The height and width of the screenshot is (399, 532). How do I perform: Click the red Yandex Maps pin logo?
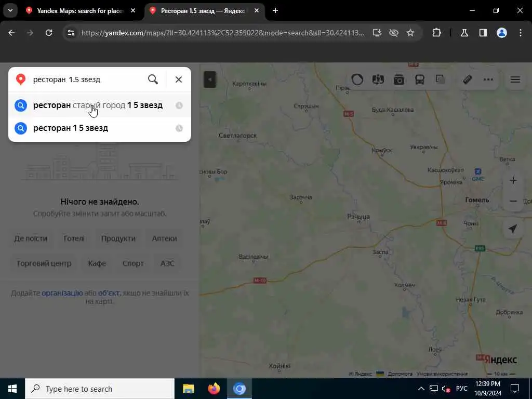pos(21,79)
